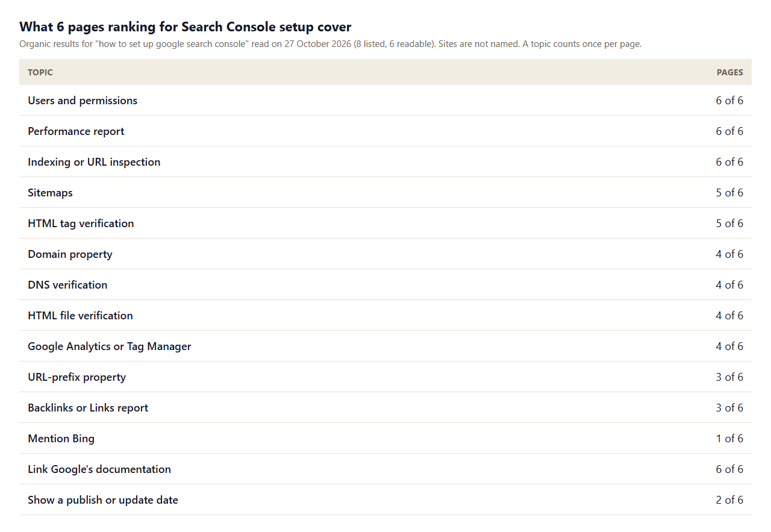Screen dimensions: 771x532
Task: Click 'Indexing or URL inspection' topic
Action: (94, 162)
